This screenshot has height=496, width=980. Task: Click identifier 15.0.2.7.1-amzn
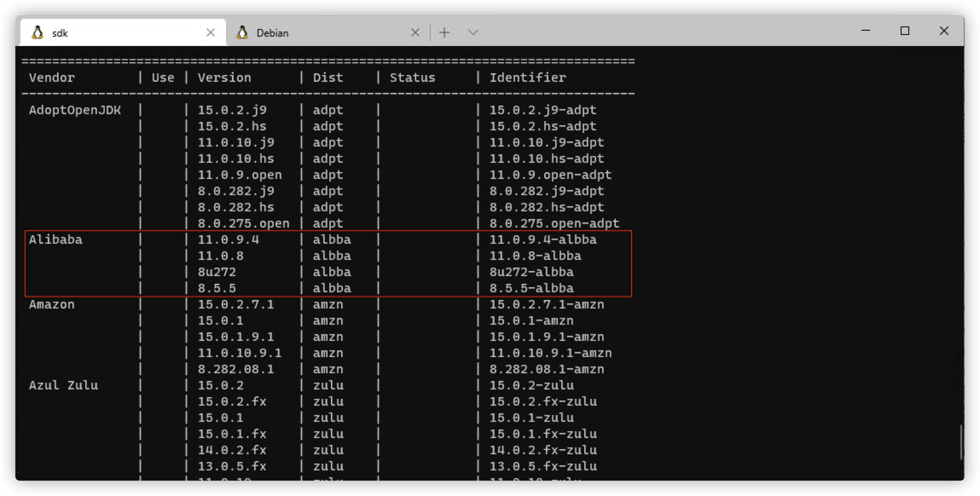click(546, 304)
